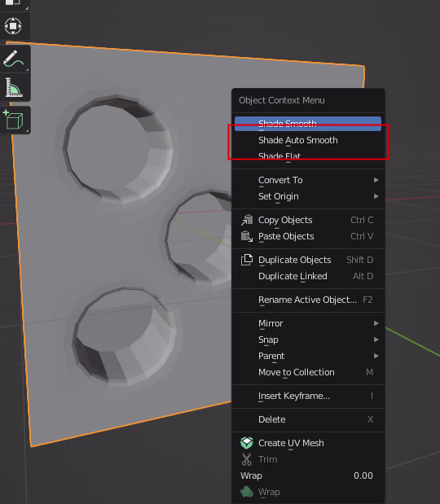
Task: Choose Shade Auto Smooth
Action: pos(308,140)
